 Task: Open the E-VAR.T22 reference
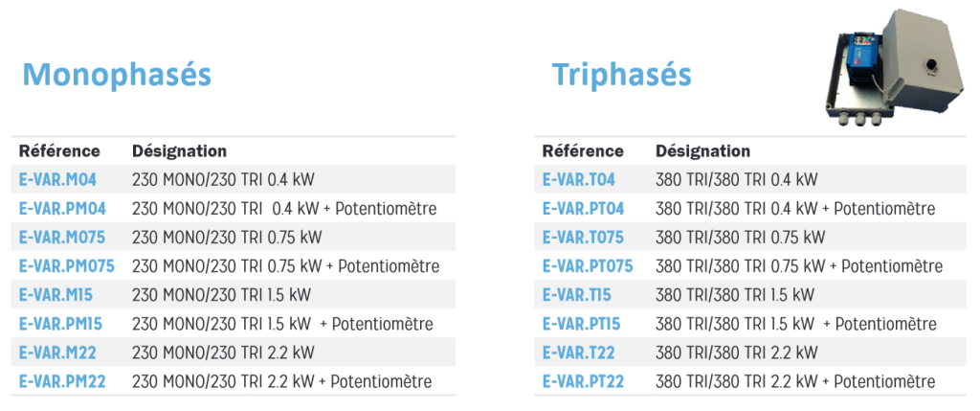(579, 353)
